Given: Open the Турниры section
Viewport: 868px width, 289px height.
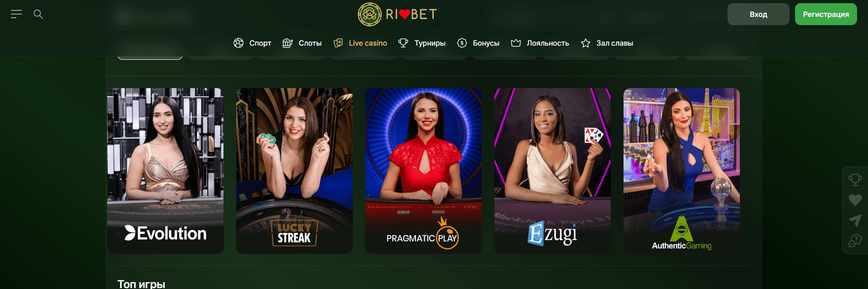Looking at the screenshot, I should point(422,43).
